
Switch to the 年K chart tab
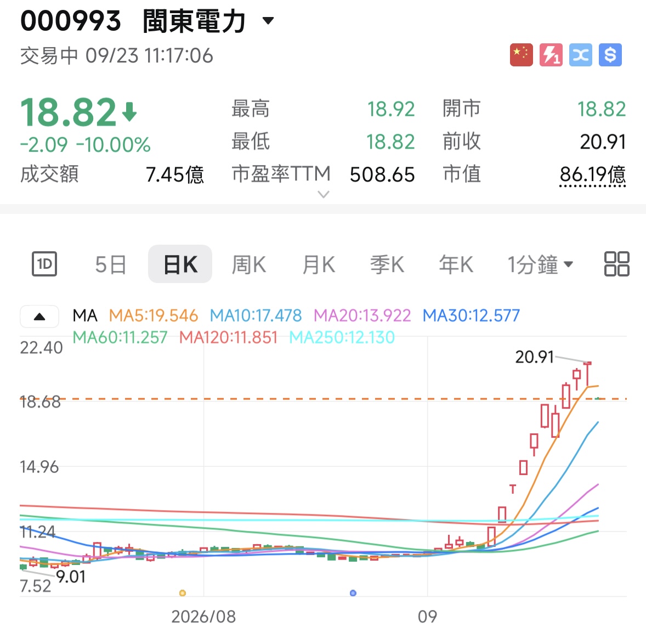(456, 264)
